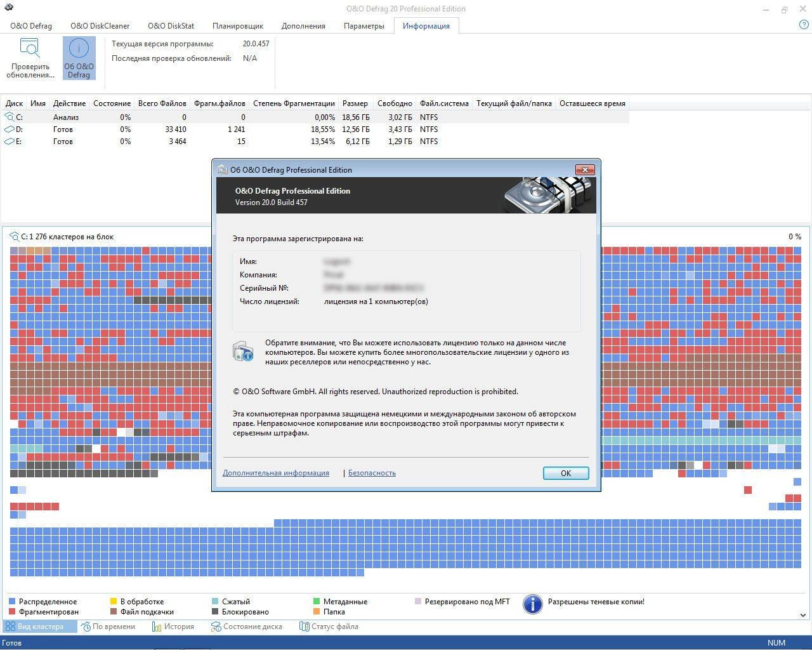Click the 13,54% fragmentation cell

[323, 141]
